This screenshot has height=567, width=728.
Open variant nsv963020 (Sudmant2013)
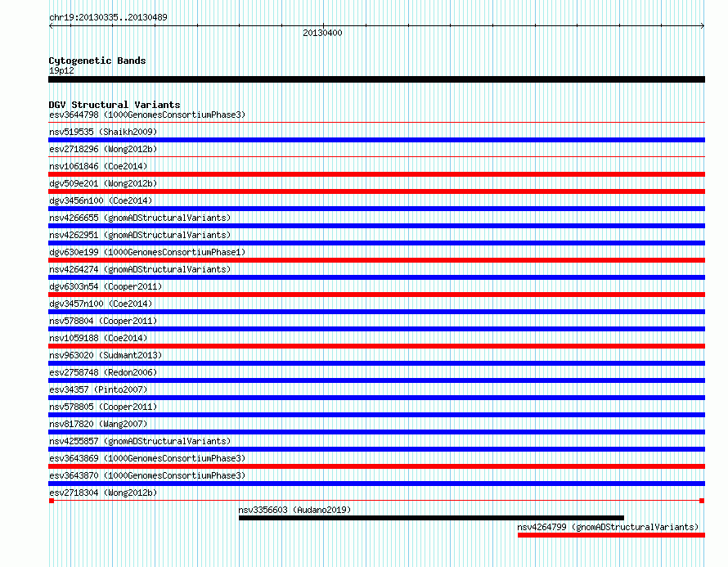[x=106, y=355]
